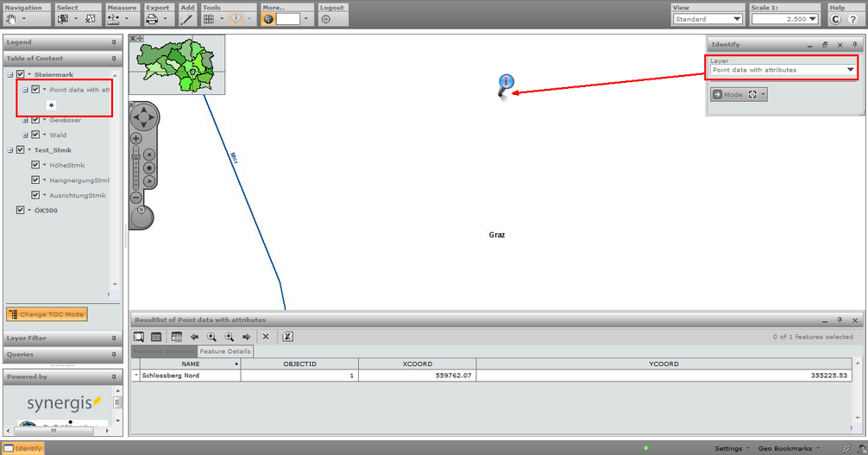Click the Add pencil drawing tool
The image size is (868, 455).
pyautogui.click(x=187, y=19)
